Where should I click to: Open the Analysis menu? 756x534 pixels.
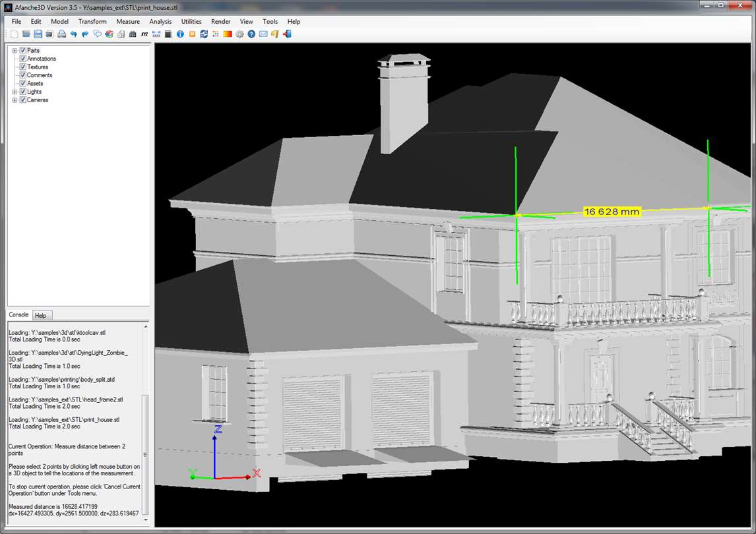[x=160, y=21]
